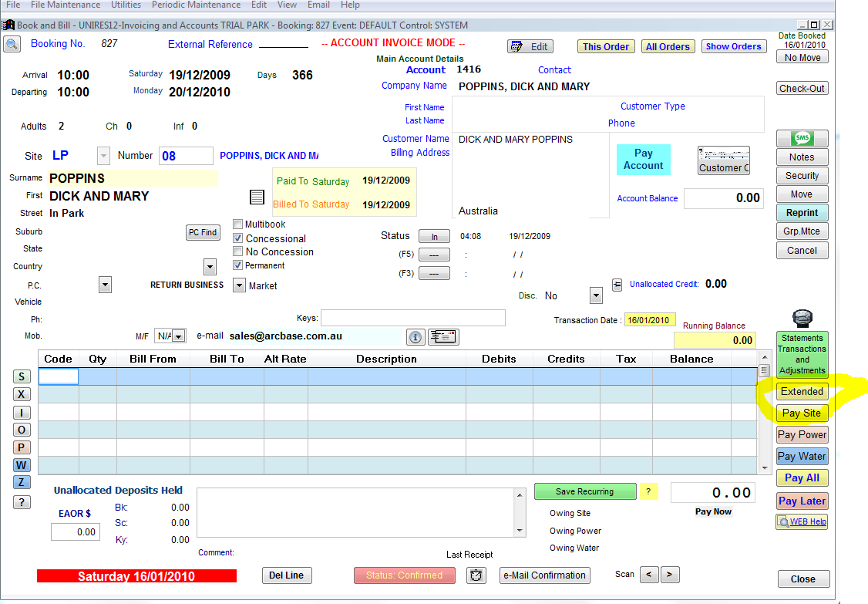
Task: Tick the No Concession checkbox
Action: pyautogui.click(x=238, y=251)
